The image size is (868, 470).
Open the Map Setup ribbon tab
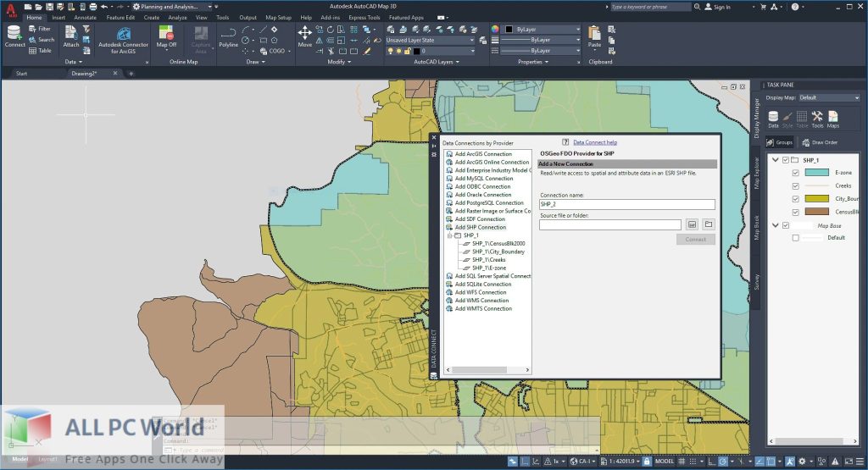pyautogui.click(x=278, y=18)
